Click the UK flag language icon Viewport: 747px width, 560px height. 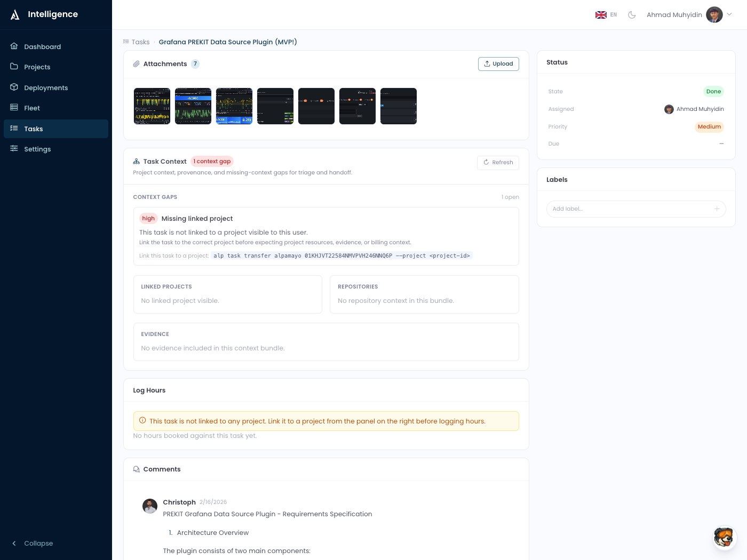(x=601, y=15)
